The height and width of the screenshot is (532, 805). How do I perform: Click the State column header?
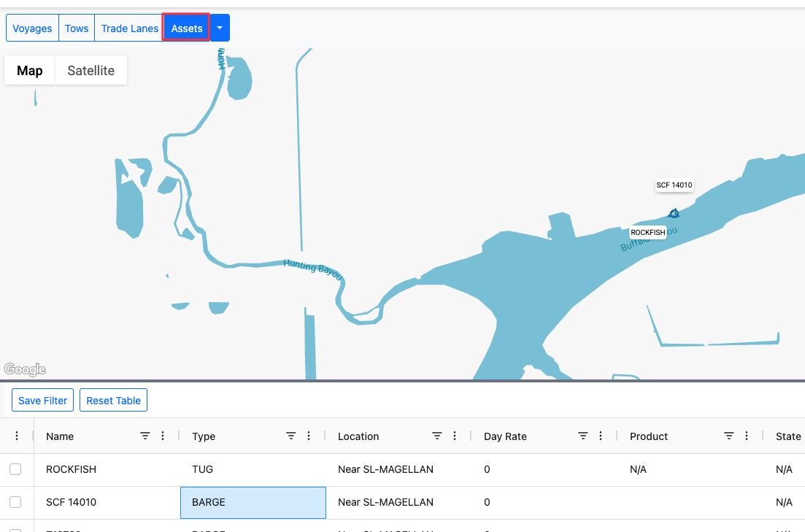(788, 436)
